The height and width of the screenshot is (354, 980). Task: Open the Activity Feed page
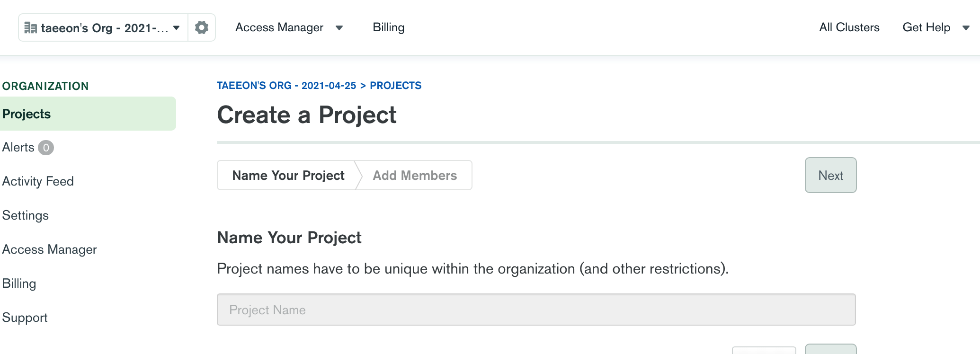point(38,181)
